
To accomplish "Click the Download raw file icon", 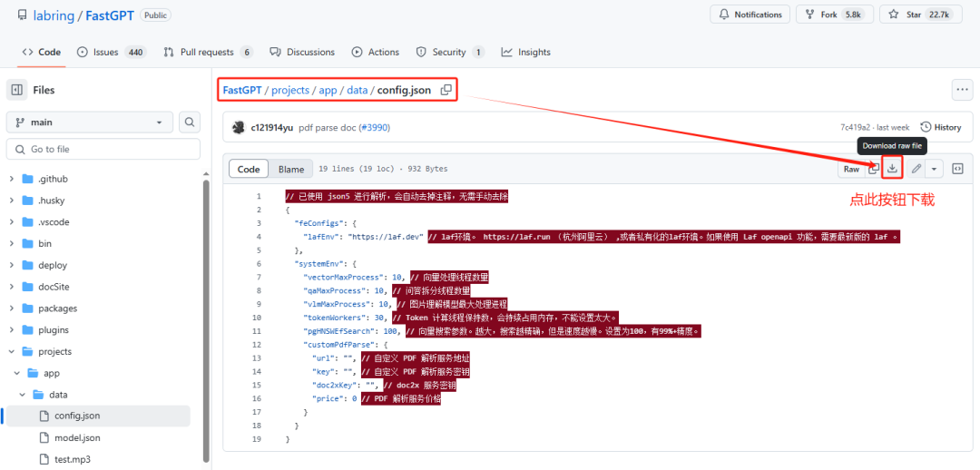I will pyautogui.click(x=893, y=169).
